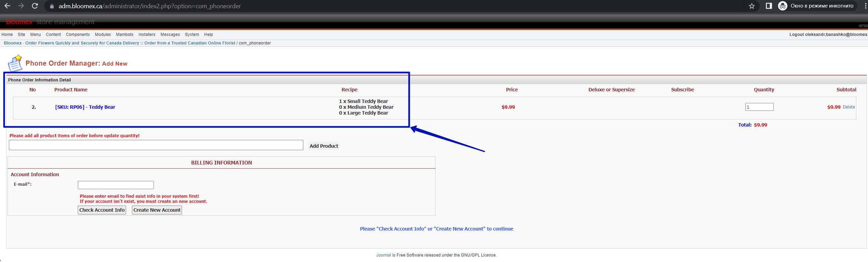Click the Total $9.99 amount text
This screenshot has width=868, height=262.
click(760, 125)
